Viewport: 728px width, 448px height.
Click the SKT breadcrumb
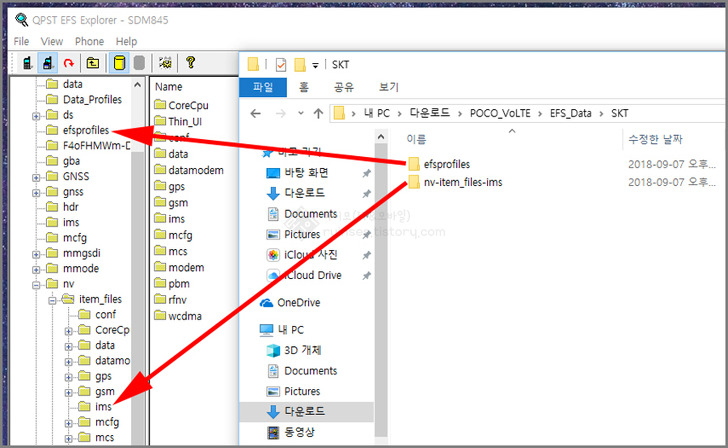[x=619, y=113]
